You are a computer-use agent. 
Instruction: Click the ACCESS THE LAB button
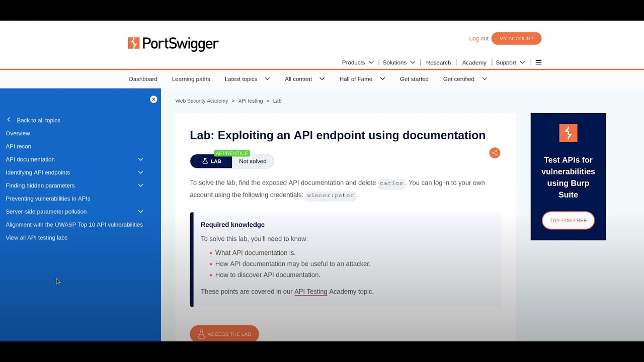click(224, 334)
